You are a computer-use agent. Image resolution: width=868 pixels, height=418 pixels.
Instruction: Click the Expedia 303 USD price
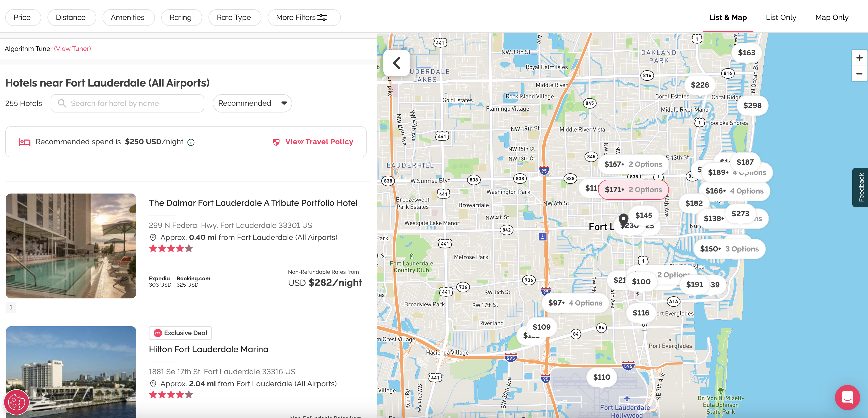coord(160,282)
